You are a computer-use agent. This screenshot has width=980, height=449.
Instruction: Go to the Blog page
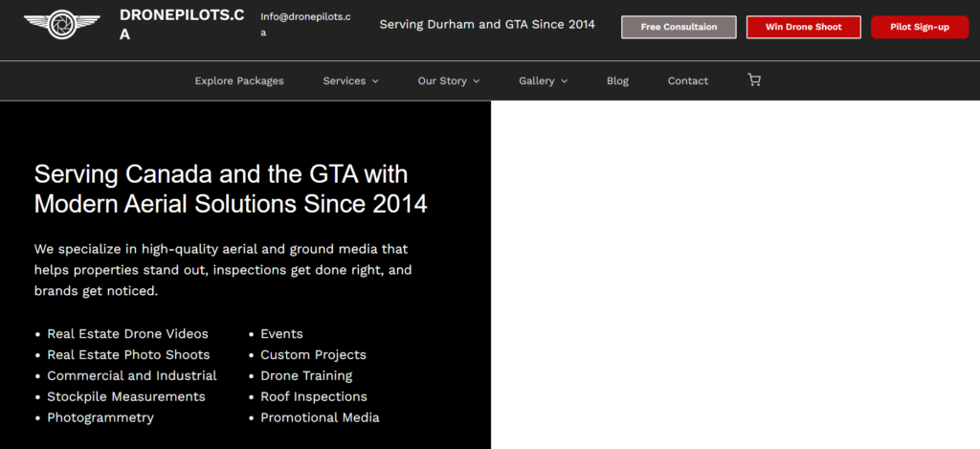[x=617, y=81]
